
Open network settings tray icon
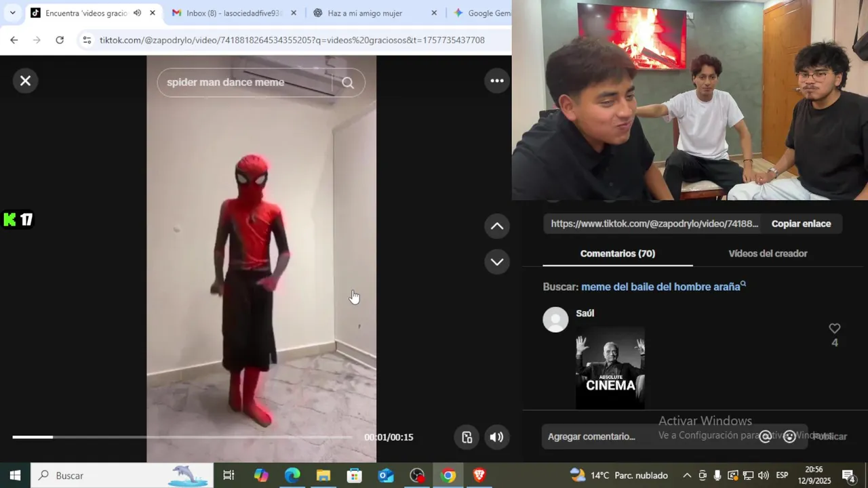coord(748,475)
